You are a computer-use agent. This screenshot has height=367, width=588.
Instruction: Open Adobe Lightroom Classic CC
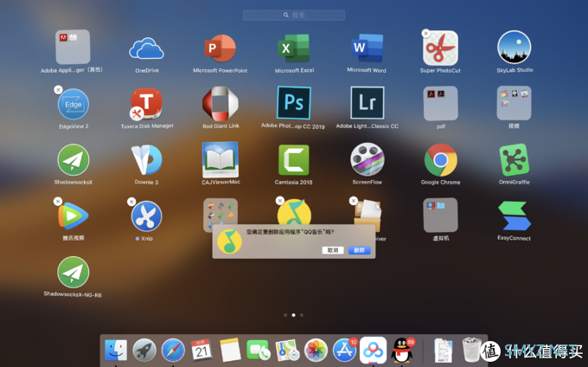367,103
